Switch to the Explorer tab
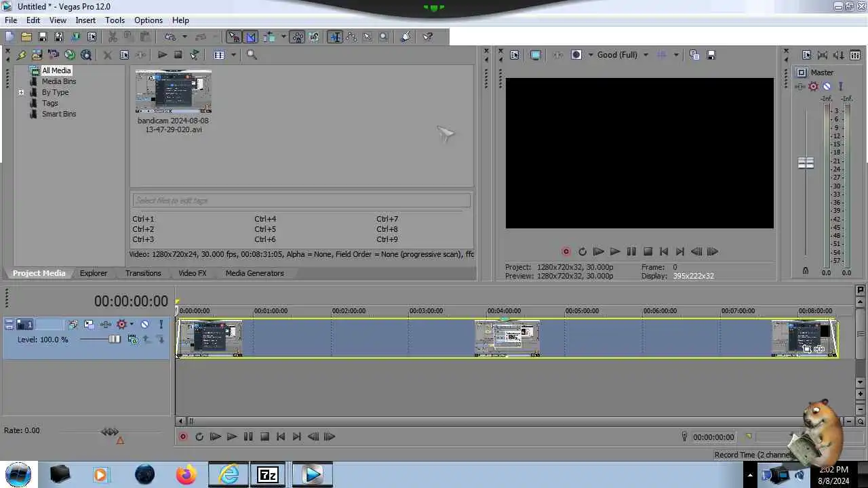868x488 pixels. (x=94, y=273)
